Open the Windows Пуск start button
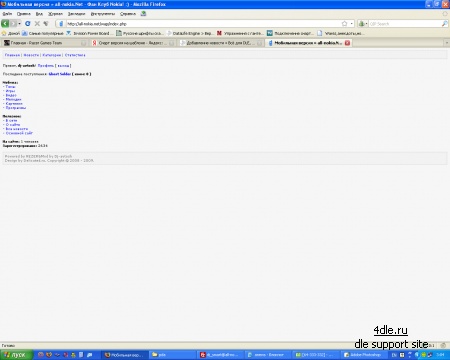 pos(16,355)
